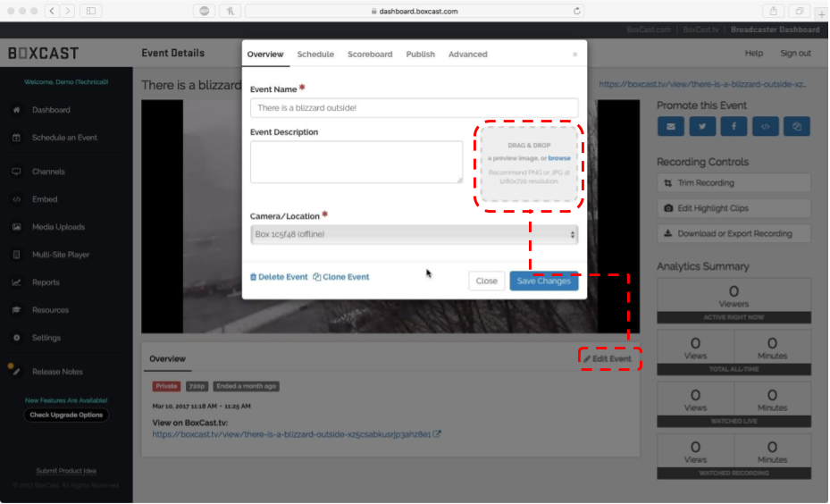The image size is (830, 504).
Task: Share event via Twitter icon
Action: tap(702, 127)
